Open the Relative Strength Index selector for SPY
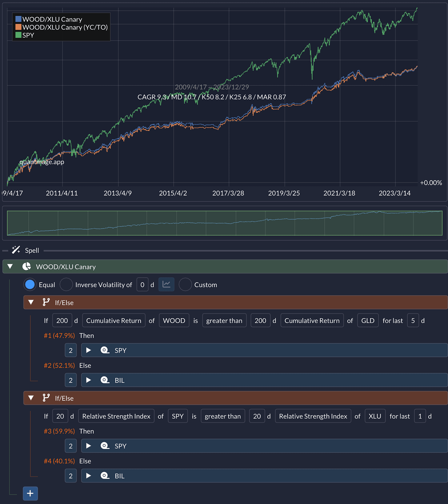Screen dimensions: 448x504 point(116,416)
